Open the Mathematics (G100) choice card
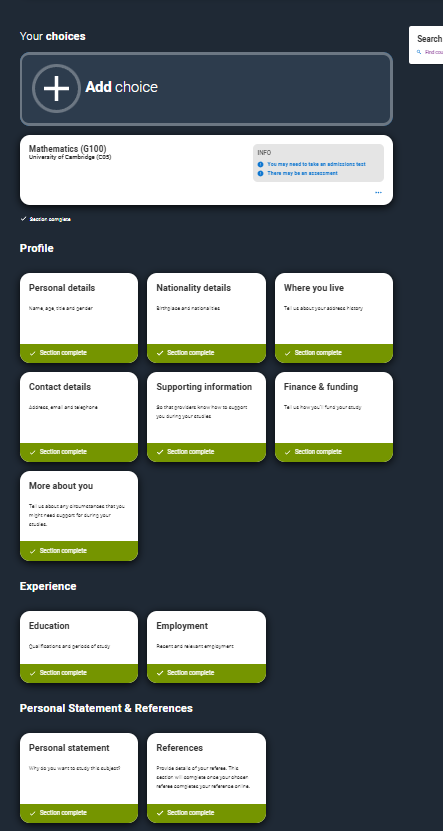 tap(206, 170)
